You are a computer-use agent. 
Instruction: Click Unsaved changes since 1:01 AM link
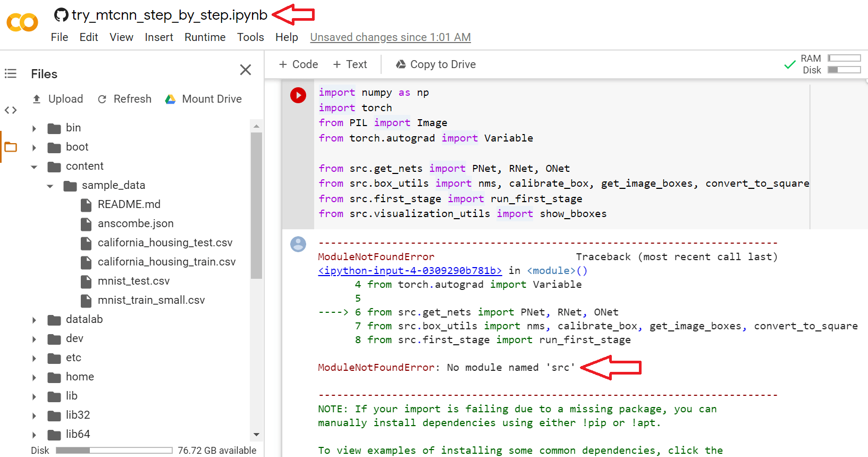pyautogui.click(x=391, y=37)
